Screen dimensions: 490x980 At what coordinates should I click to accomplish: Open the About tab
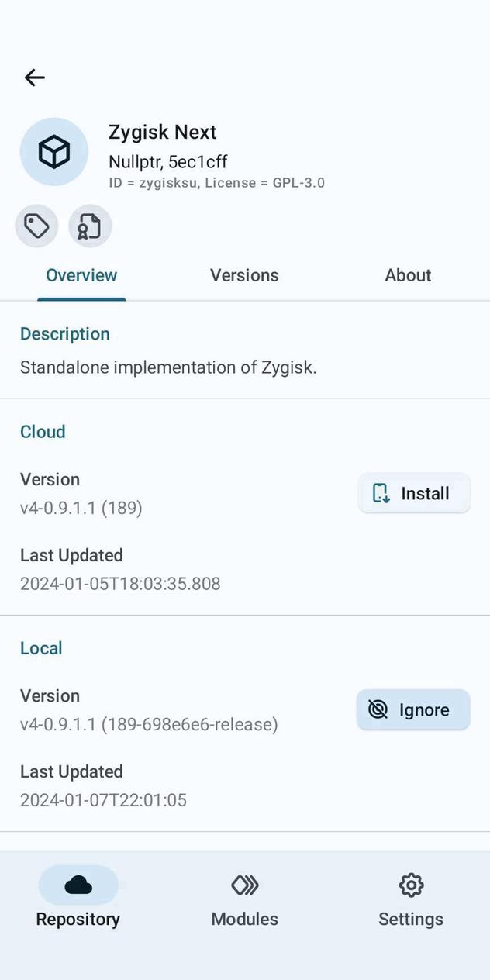point(408,275)
